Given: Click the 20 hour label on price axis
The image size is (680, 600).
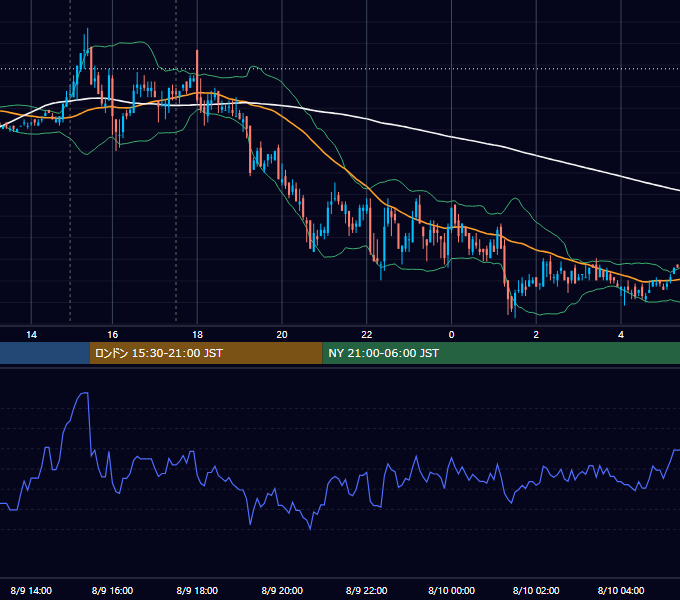Looking at the screenshot, I should [282, 334].
